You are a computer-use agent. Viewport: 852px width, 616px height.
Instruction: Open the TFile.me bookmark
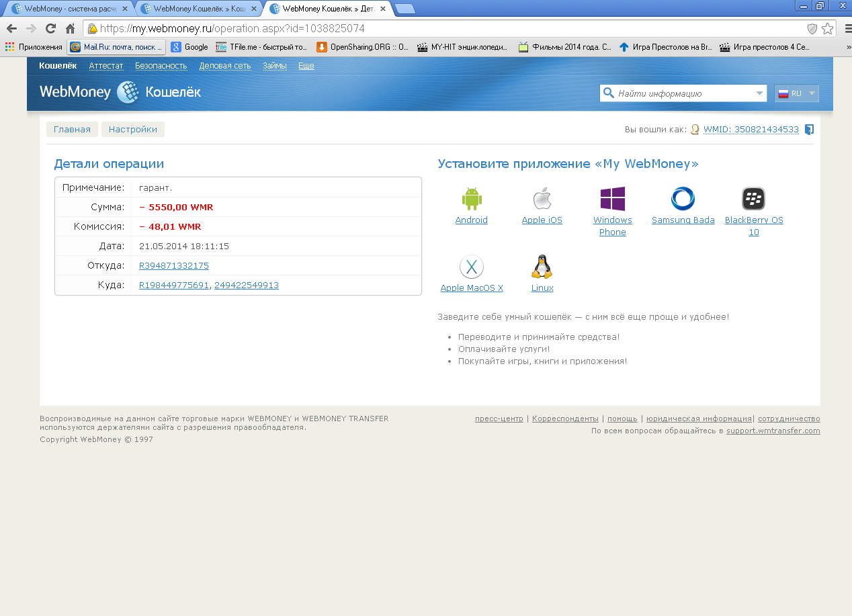click(261, 47)
